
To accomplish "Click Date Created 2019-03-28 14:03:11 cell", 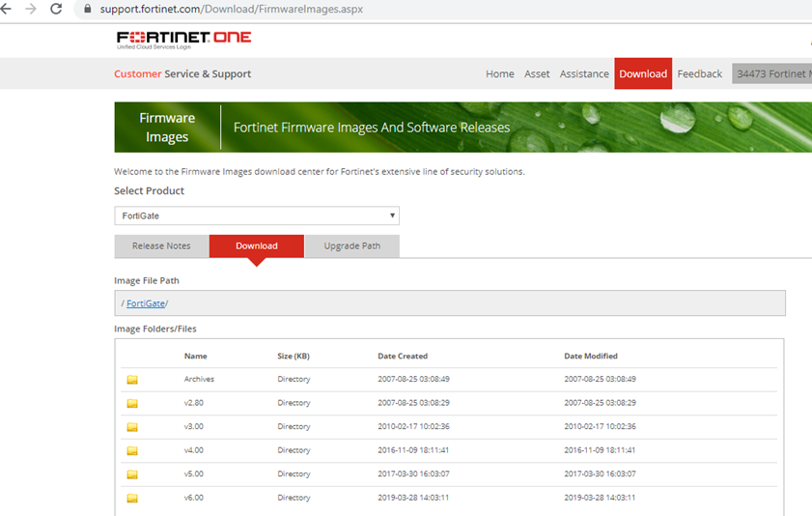I will 413,498.
